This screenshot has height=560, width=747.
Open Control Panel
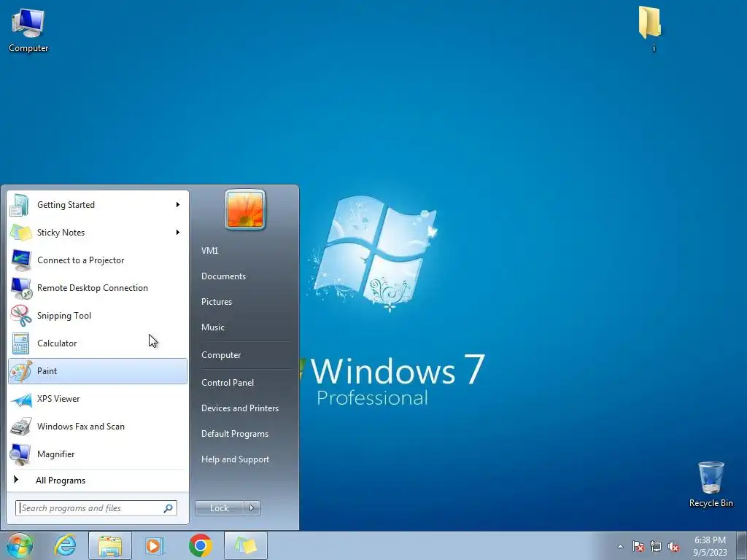(228, 383)
